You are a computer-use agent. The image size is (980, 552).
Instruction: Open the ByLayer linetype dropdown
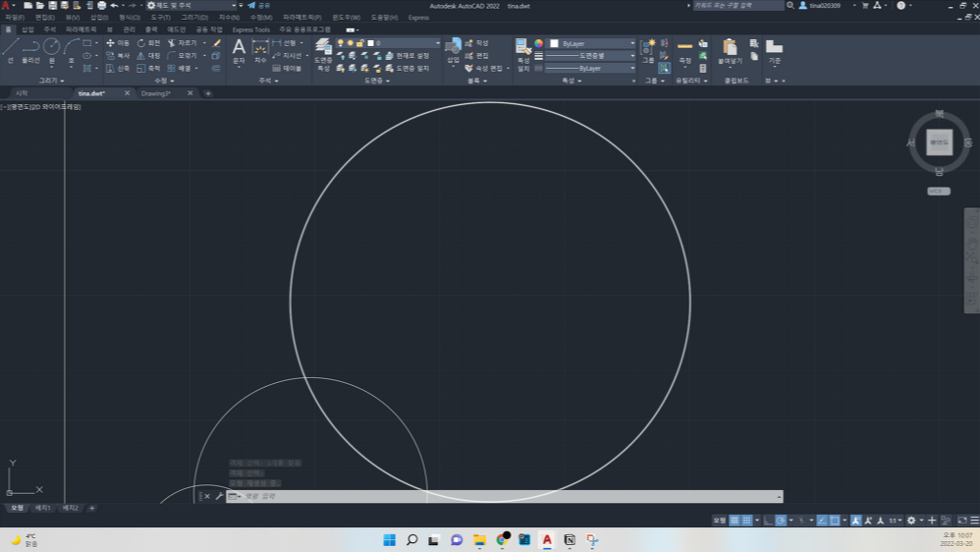pos(591,68)
